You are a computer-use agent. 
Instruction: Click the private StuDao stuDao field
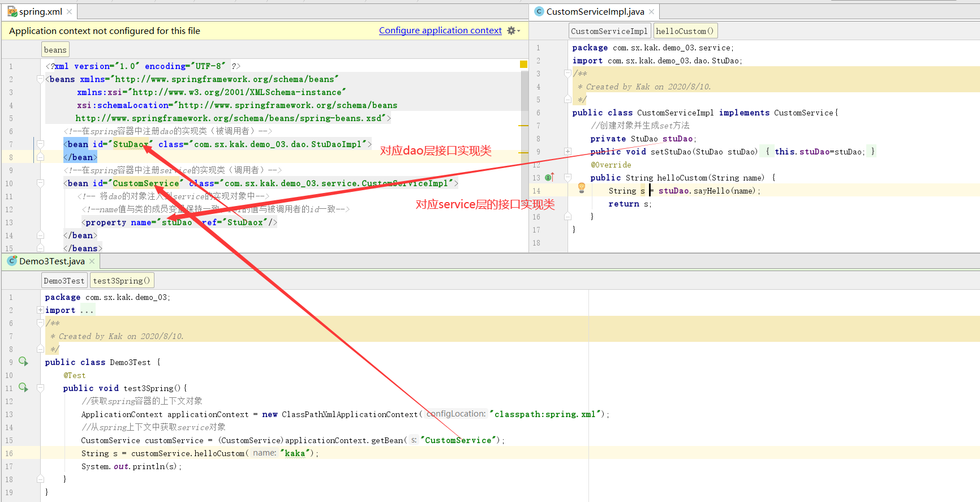pyautogui.click(x=643, y=139)
